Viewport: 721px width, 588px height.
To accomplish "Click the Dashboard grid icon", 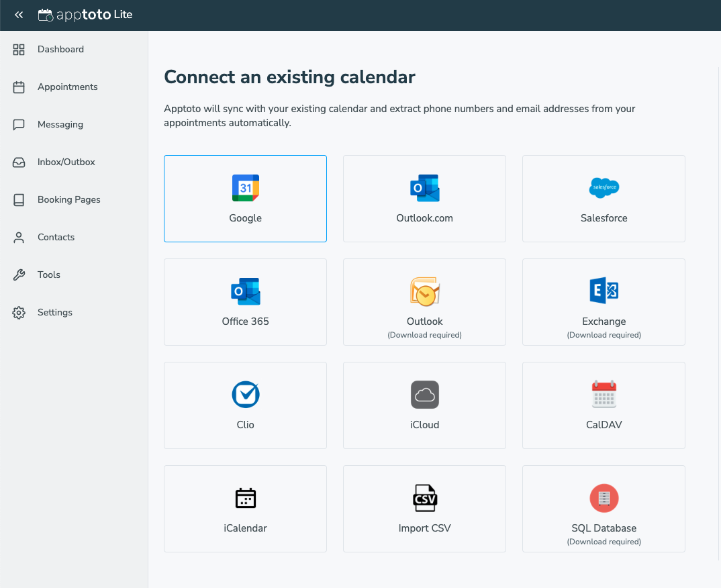I will click(x=19, y=50).
